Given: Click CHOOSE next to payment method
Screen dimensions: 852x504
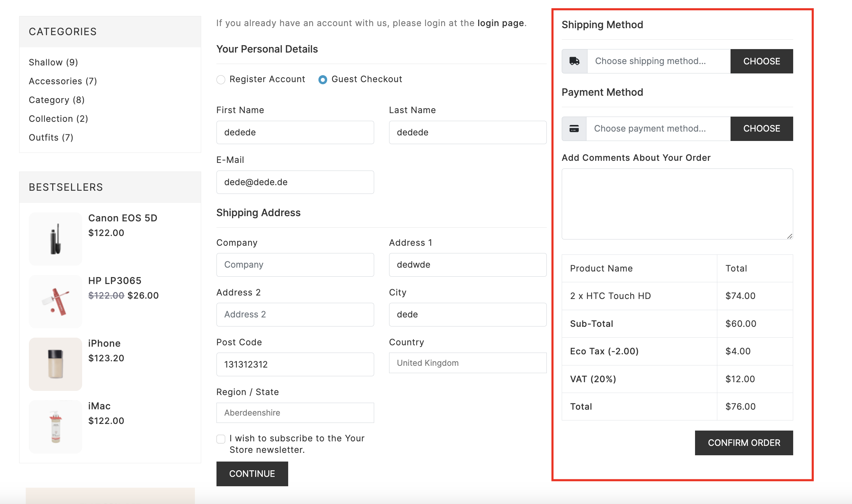Looking at the screenshot, I should point(762,129).
